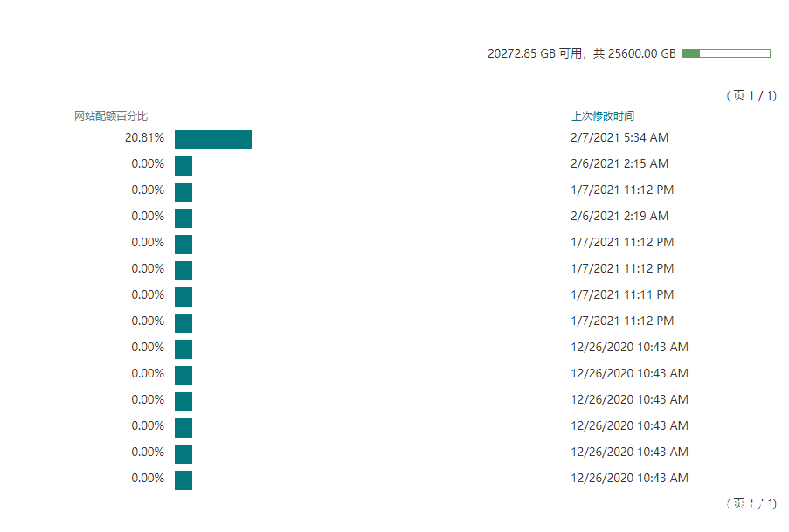Screen dimensions: 789x532
Task: Click the 0.00% value beside 2/6/2021 2:15 AM
Action: 148,163
